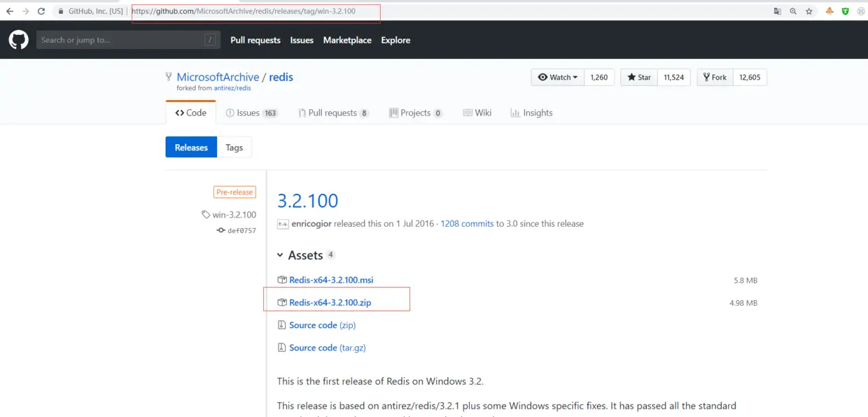Open the Code tab

(190, 113)
